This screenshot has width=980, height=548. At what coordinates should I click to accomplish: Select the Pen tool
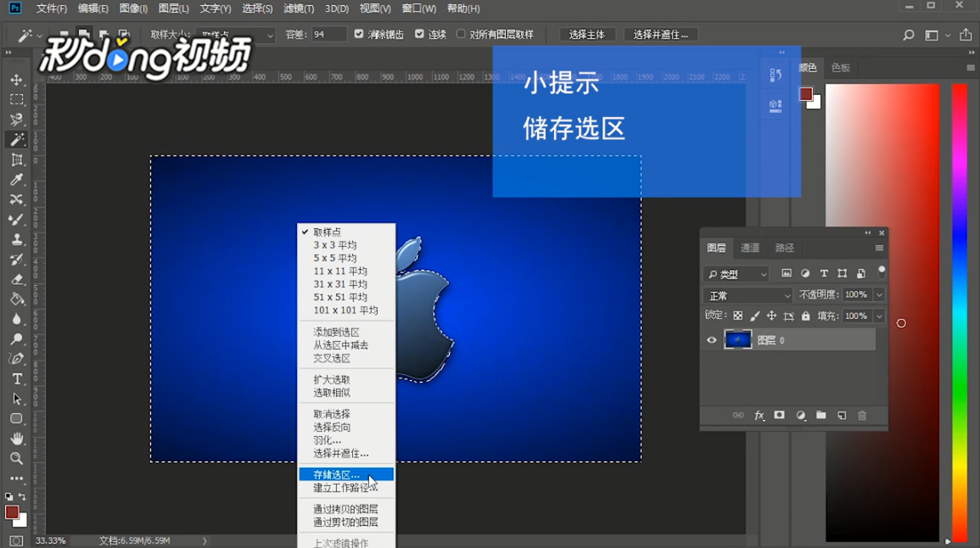coord(17,360)
